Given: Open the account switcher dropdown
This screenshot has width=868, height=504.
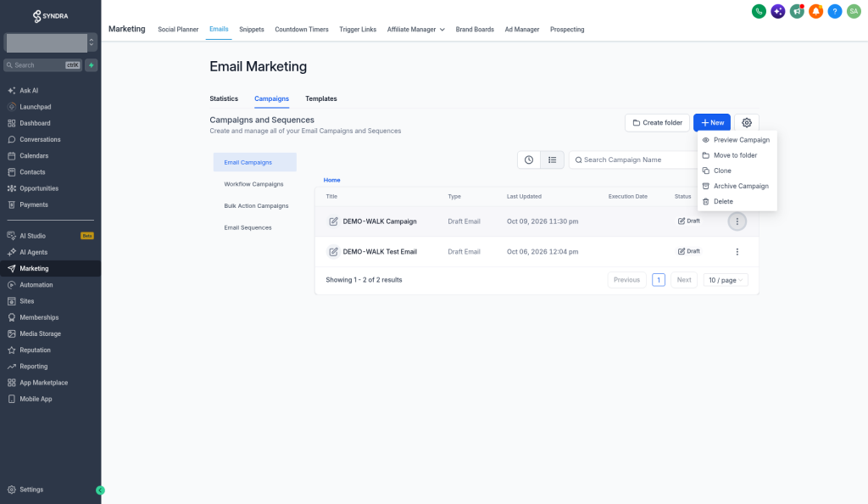Looking at the screenshot, I should 50,42.
